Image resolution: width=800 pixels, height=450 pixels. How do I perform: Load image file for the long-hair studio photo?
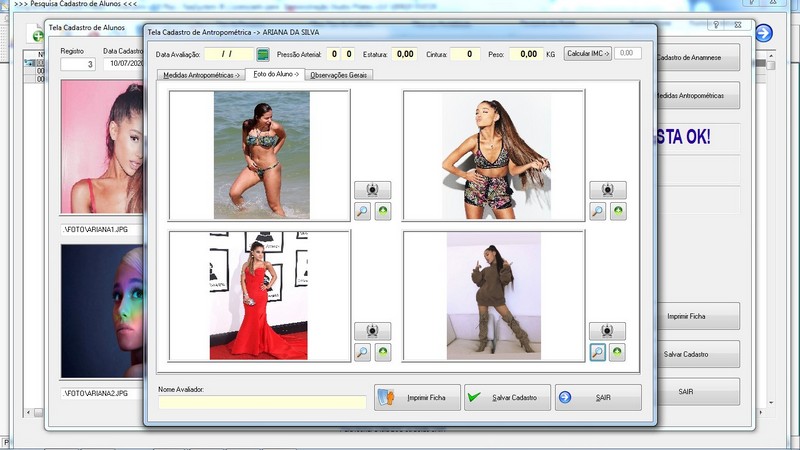point(618,211)
